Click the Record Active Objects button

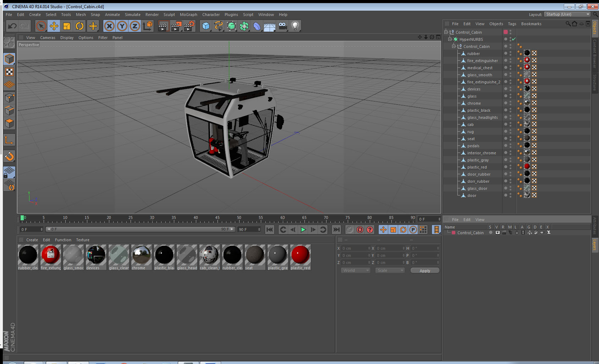click(x=350, y=230)
